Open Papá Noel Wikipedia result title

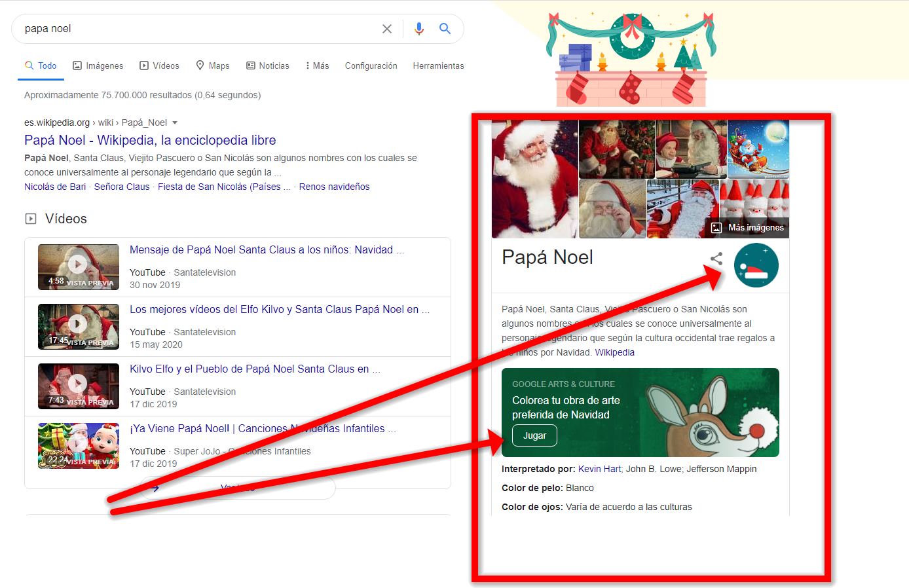(150, 140)
